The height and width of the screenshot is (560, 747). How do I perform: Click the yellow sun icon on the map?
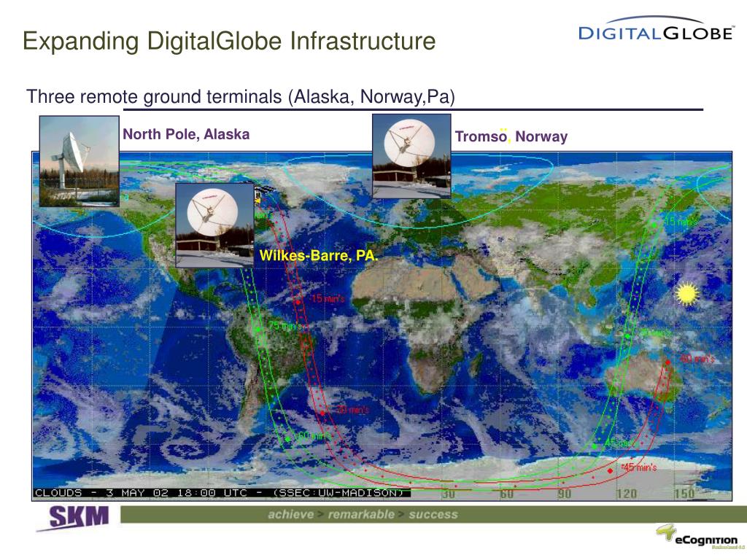[x=686, y=293]
